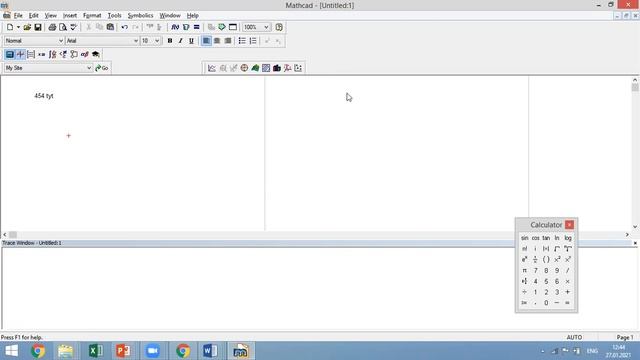The height and width of the screenshot is (360, 640).
Task: Save the worksheet with the floppy icon
Action: coord(38,27)
